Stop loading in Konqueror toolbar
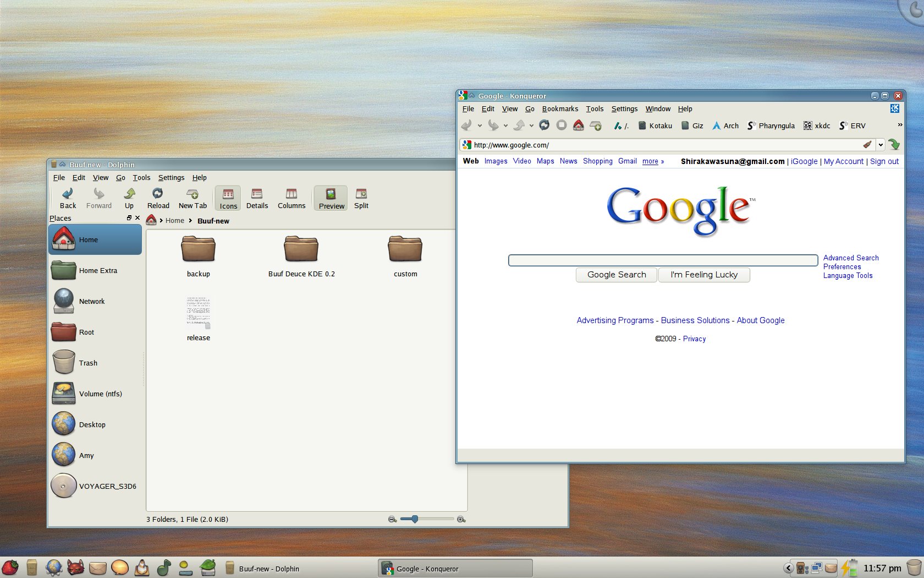 coord(562,125)
